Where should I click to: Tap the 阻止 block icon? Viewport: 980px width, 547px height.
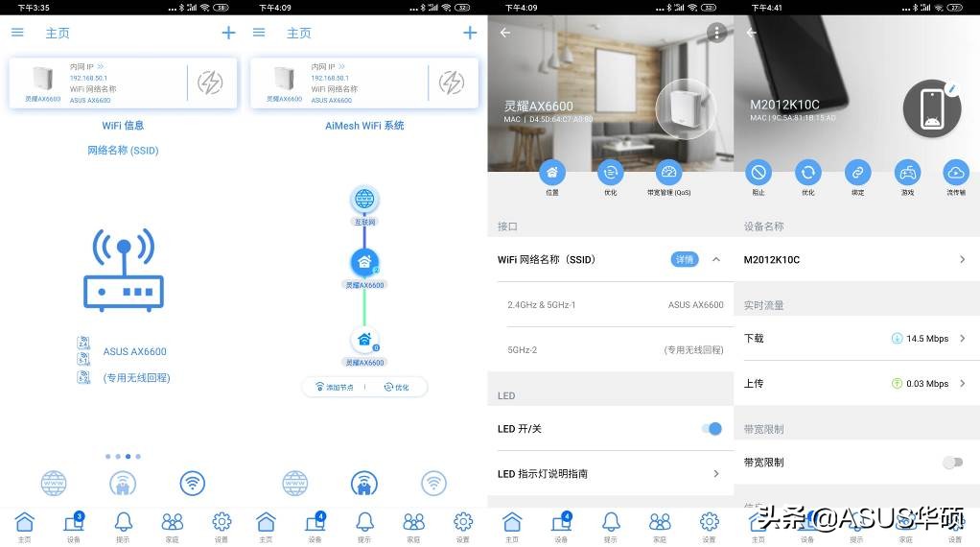coord(758,172)
